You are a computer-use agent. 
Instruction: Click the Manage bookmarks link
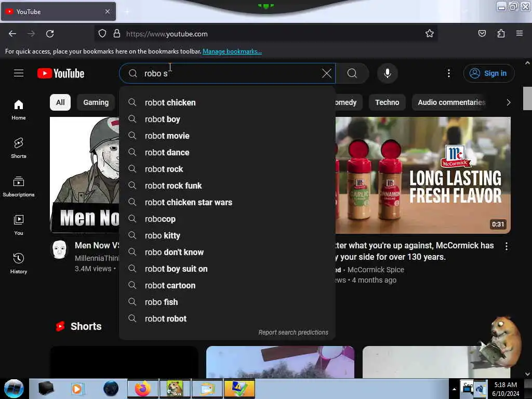click(x=232, y=51)
